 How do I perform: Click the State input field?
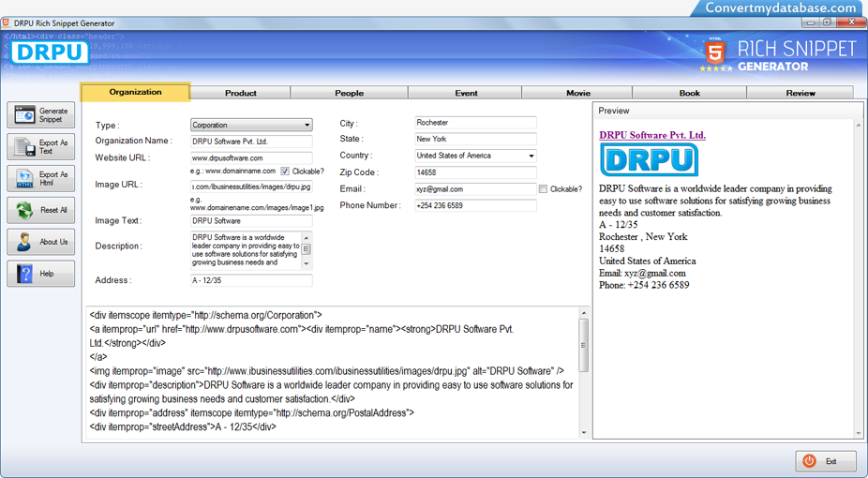pos(475,140)
